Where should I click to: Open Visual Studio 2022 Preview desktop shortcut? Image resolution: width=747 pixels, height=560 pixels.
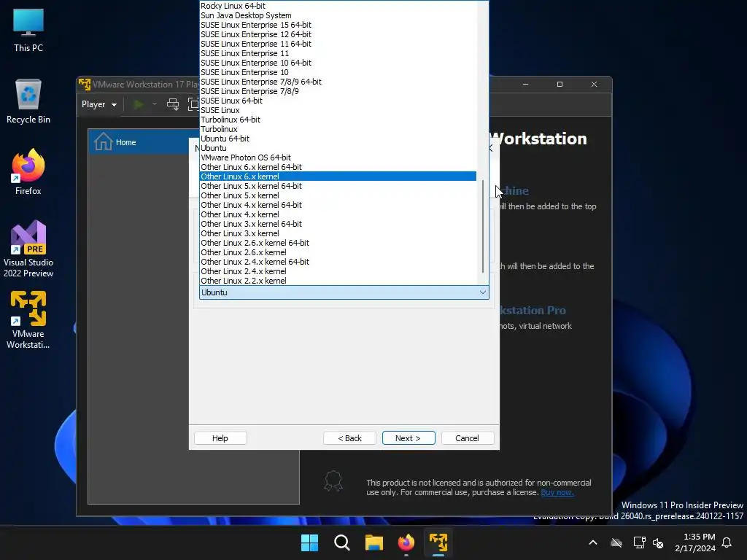(x=28, y=249)
